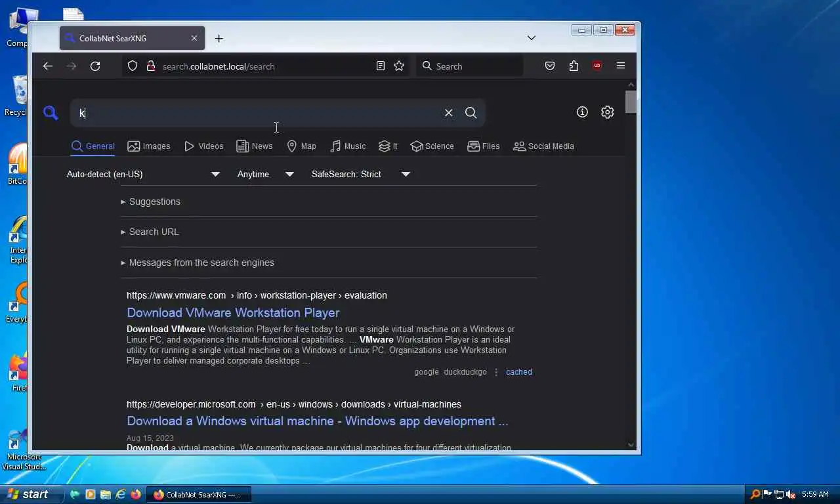Clear the search query with the X

pos(449,113)
